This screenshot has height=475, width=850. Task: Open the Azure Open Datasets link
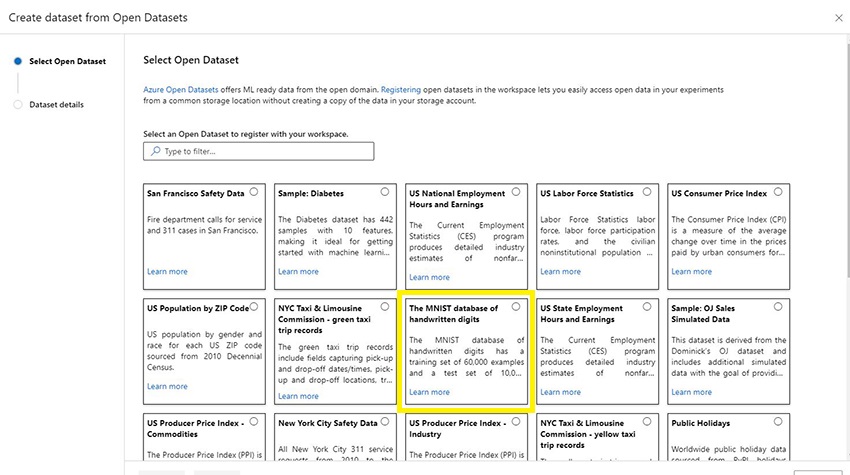click(x=181, y=89)
